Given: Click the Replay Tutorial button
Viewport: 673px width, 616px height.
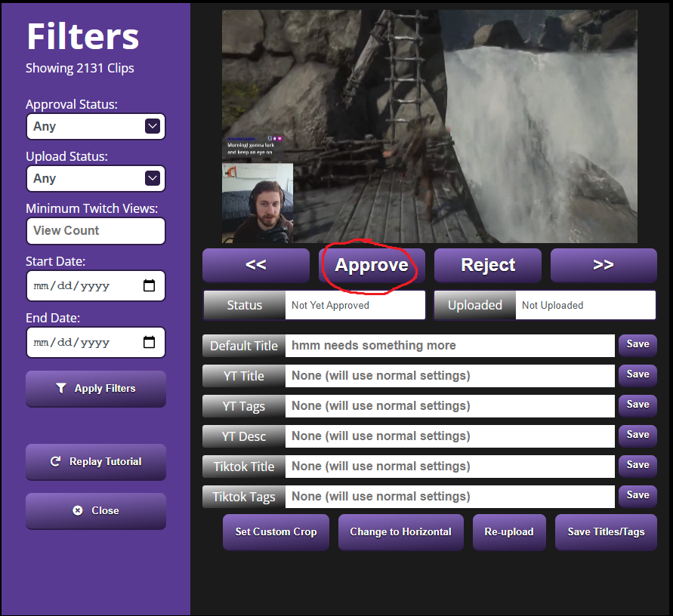Looking at the screenshot, I should pos(96,462).
